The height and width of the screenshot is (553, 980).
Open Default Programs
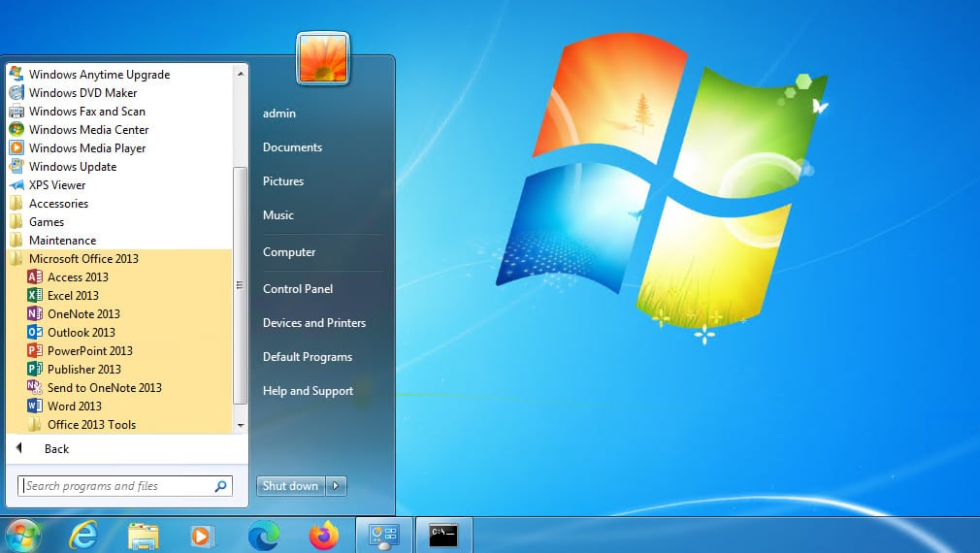click(x=308, y=357)
